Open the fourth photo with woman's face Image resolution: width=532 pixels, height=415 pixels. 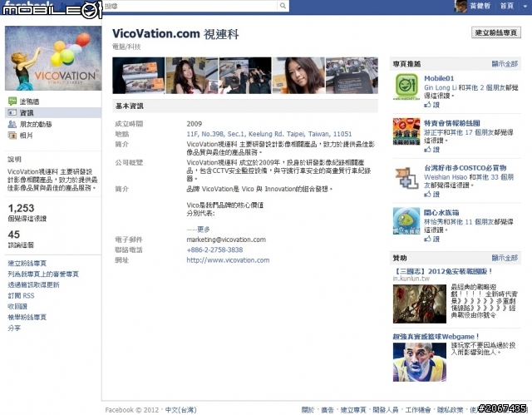(x=298, y=76)
